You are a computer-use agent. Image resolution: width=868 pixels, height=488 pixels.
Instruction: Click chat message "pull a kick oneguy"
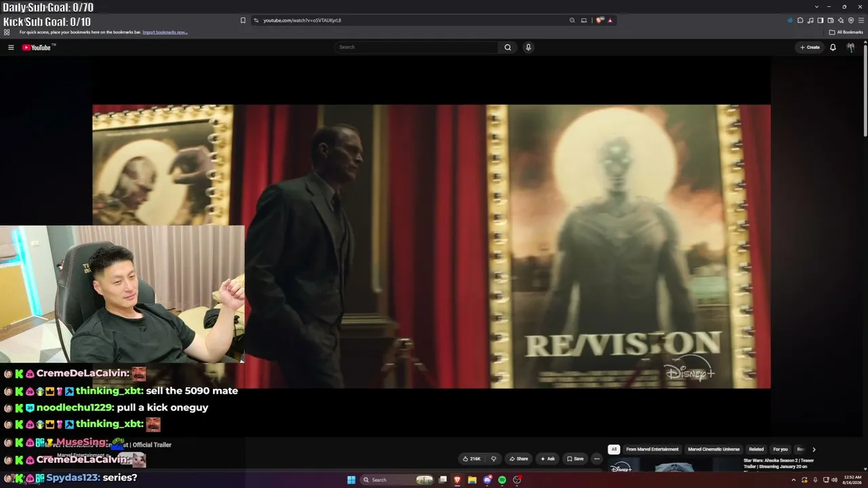click(x=163, y=407)
